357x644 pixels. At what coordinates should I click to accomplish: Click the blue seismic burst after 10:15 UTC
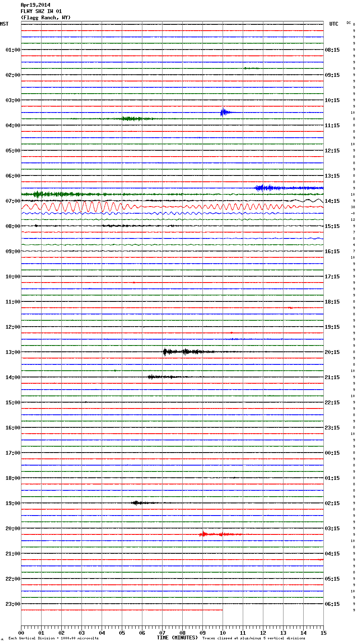point(226,112)
